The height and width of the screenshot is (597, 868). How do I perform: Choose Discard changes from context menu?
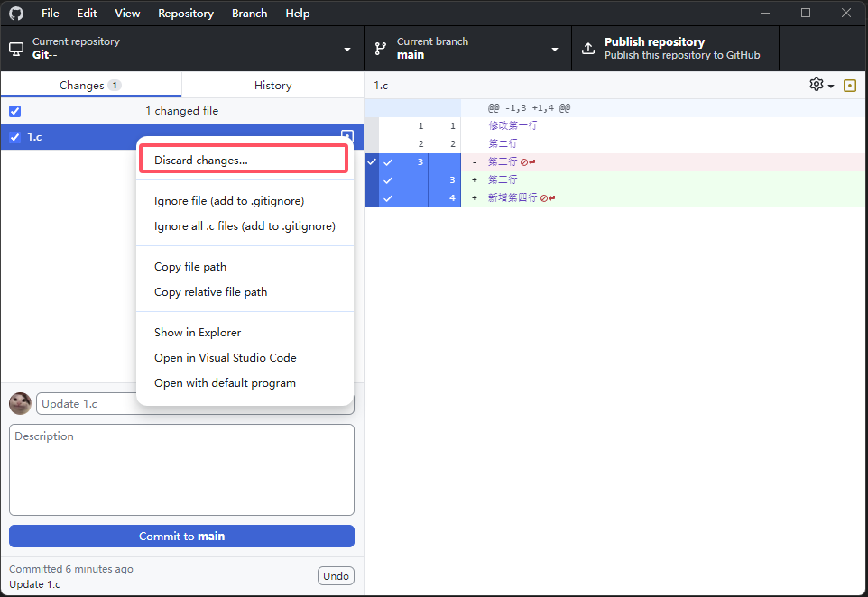[x=201, y=160]
